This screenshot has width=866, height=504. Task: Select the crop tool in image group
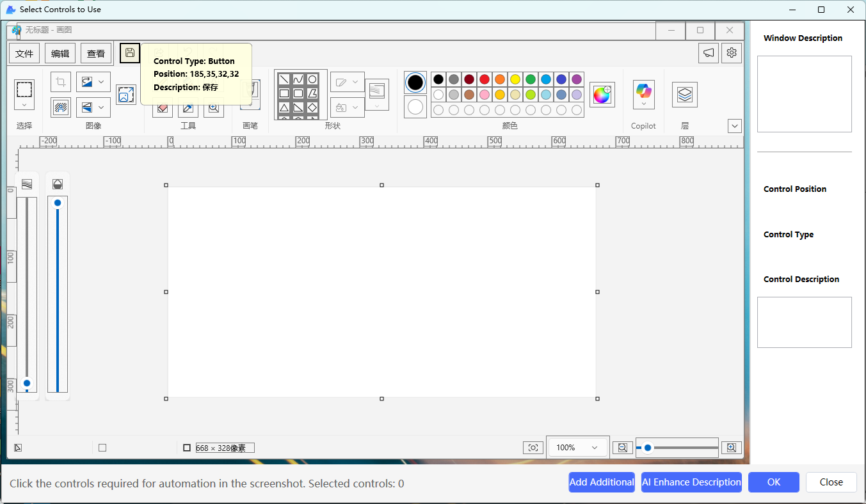(x=61, y=82)
